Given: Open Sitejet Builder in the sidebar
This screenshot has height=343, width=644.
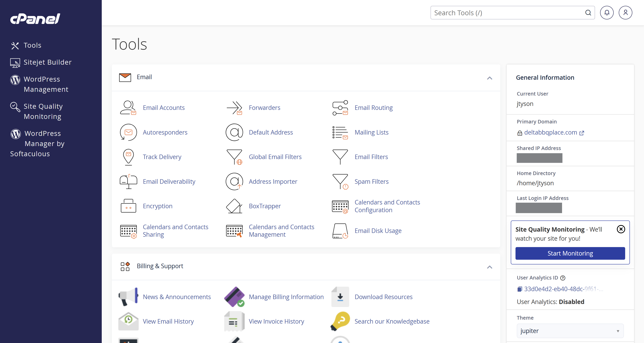Looking at the screenshot, I should tap(47, 62).
